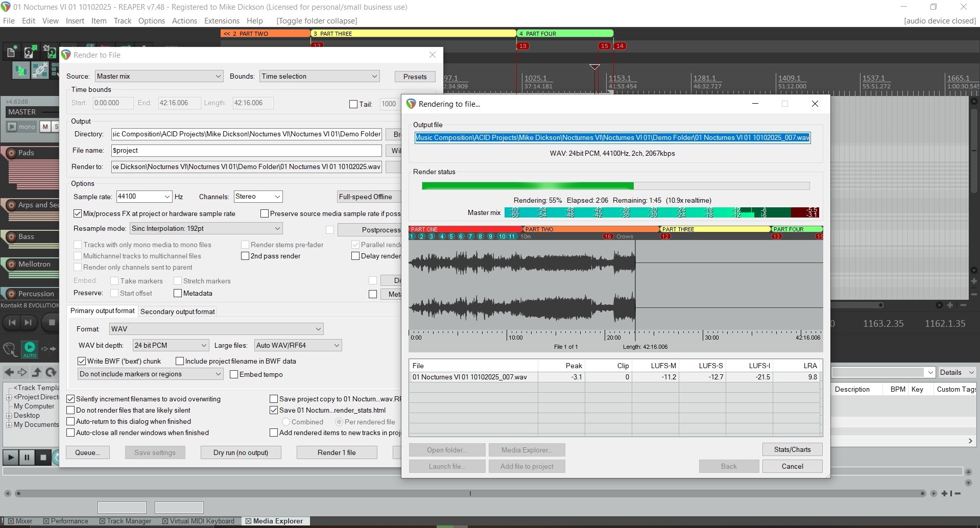The image size is (980, 528).
Task: Click the New Project toolbar icon
Action: [11, 51]
